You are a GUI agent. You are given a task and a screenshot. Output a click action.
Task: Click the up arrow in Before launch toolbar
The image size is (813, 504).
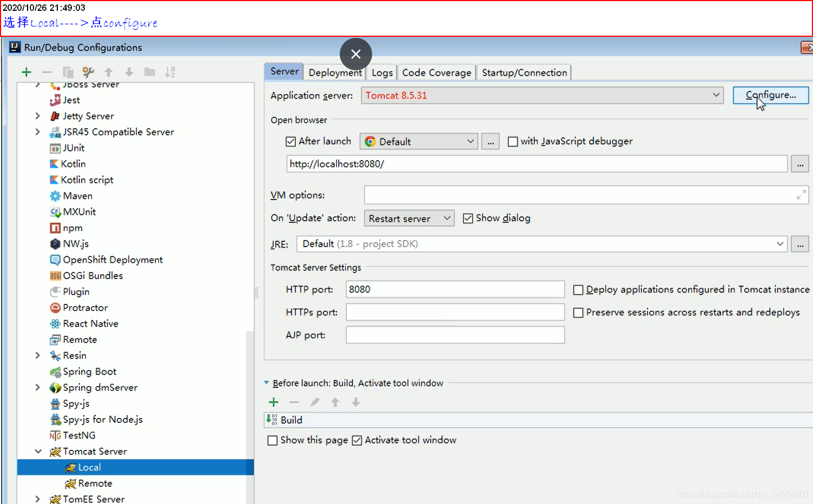(335, 402)
